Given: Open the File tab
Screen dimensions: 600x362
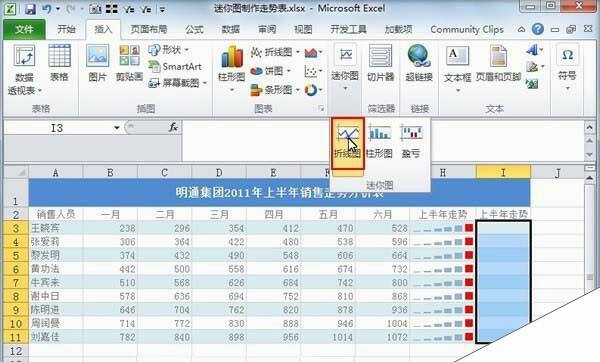Looking at the screenshot, I should pyautogui.click(x=24, y=29).
